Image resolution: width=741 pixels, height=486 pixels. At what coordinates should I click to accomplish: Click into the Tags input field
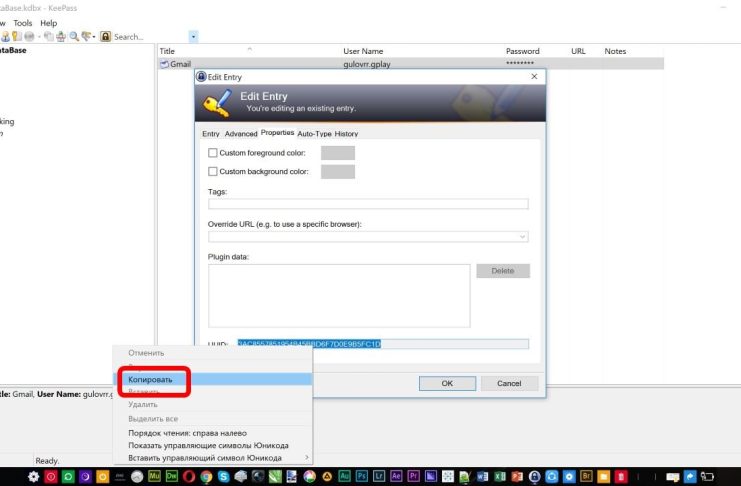[368, 204]
